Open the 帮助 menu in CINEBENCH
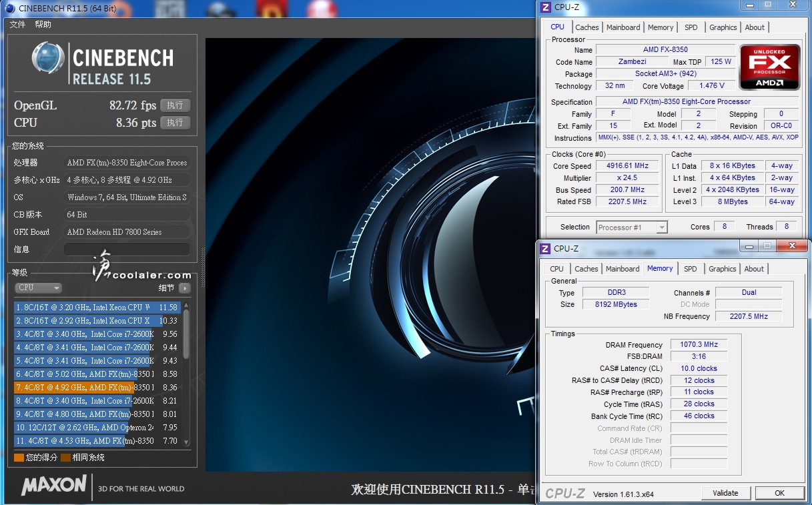Viewport: 812px width, 505px height. [43, 25]
